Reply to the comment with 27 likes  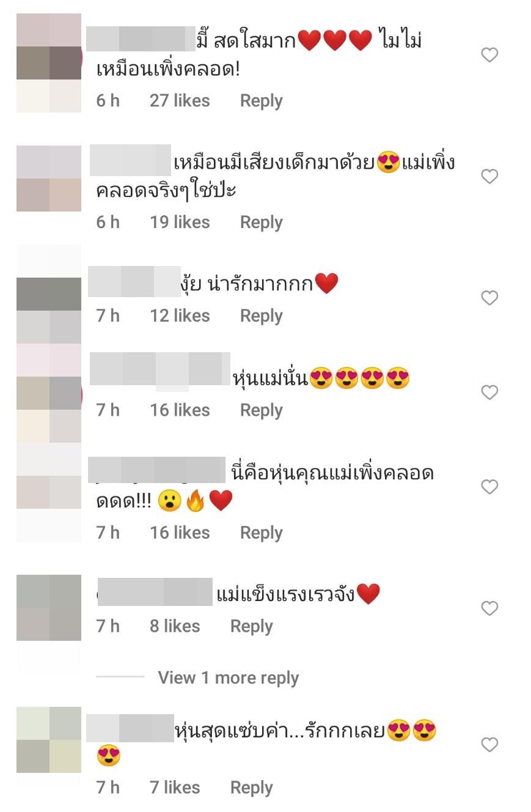coord(261,101)
